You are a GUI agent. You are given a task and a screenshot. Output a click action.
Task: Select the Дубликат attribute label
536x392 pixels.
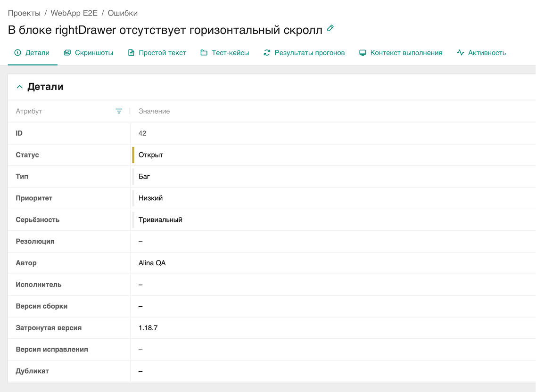[x=32, y=371]
